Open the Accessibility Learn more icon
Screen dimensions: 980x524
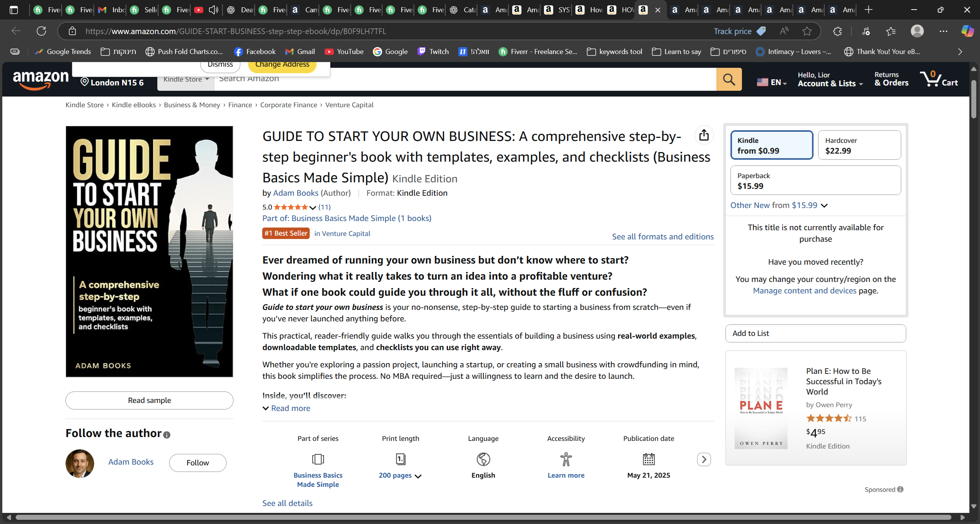click(x=566, y=459)
